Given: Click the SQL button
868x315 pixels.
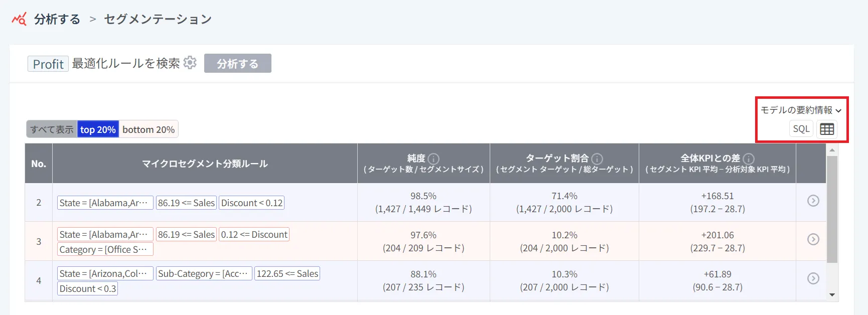Looking at the screenshot, I should click(801, 129).
